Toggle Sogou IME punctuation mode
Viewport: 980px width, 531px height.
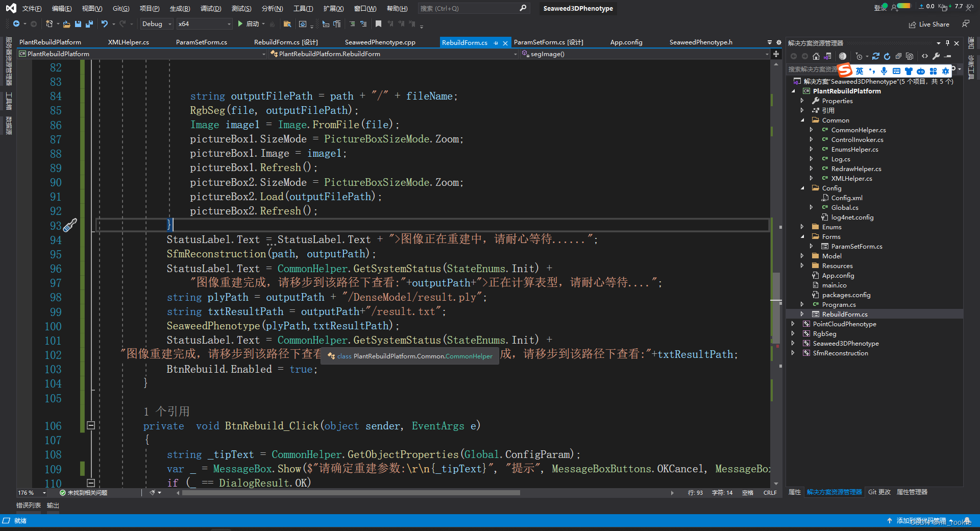point(872,71)
